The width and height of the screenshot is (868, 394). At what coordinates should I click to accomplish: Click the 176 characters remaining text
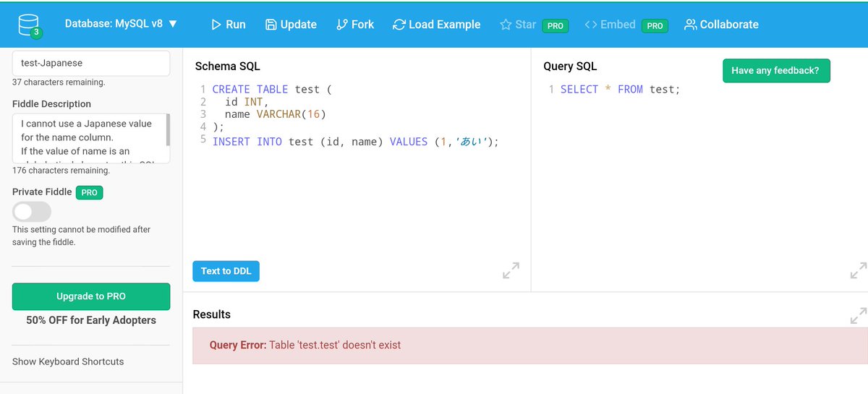(61, 171)
